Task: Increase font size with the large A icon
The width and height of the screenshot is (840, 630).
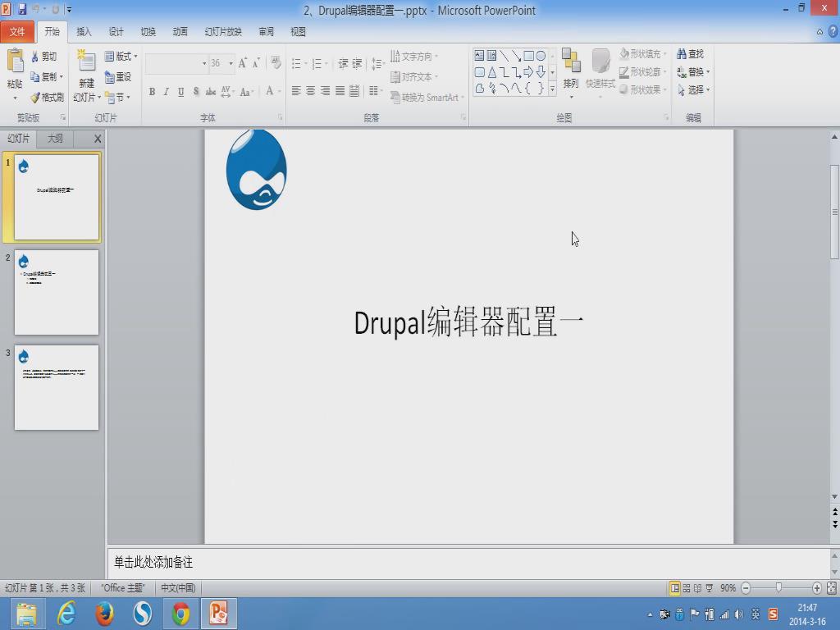Action: click(243, 63)
